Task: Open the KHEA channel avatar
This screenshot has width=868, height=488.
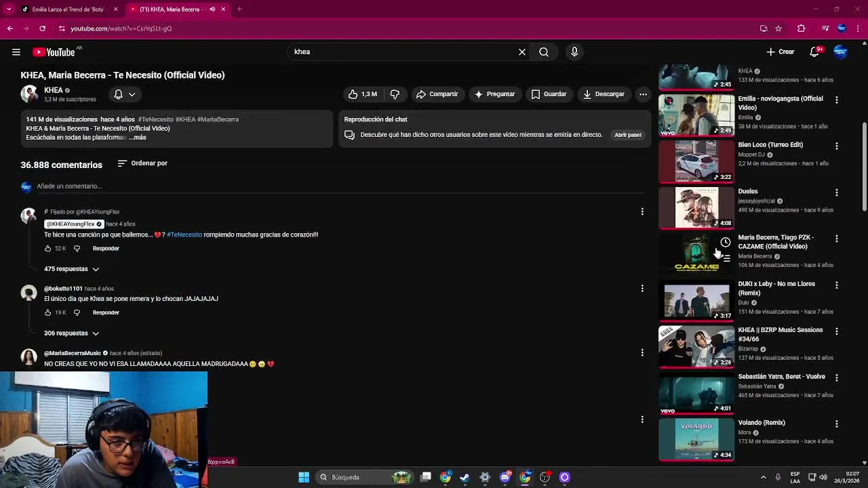Action: click(29, 94)
